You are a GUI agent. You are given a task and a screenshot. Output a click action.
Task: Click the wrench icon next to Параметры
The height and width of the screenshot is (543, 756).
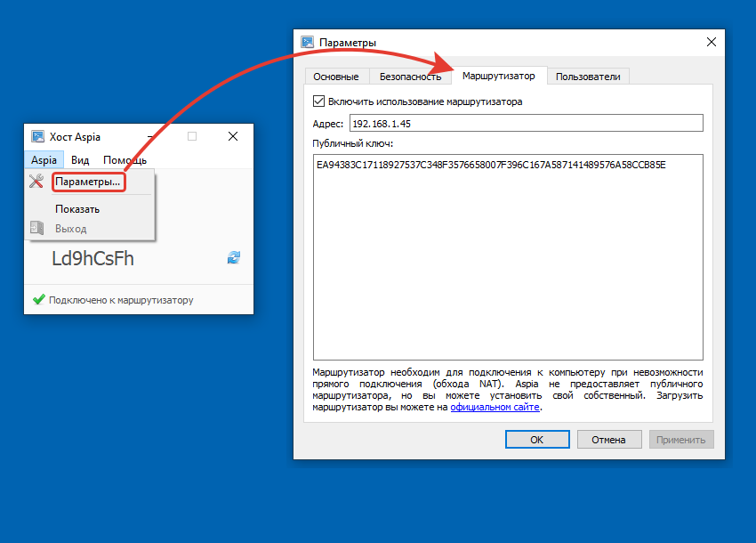36,182
